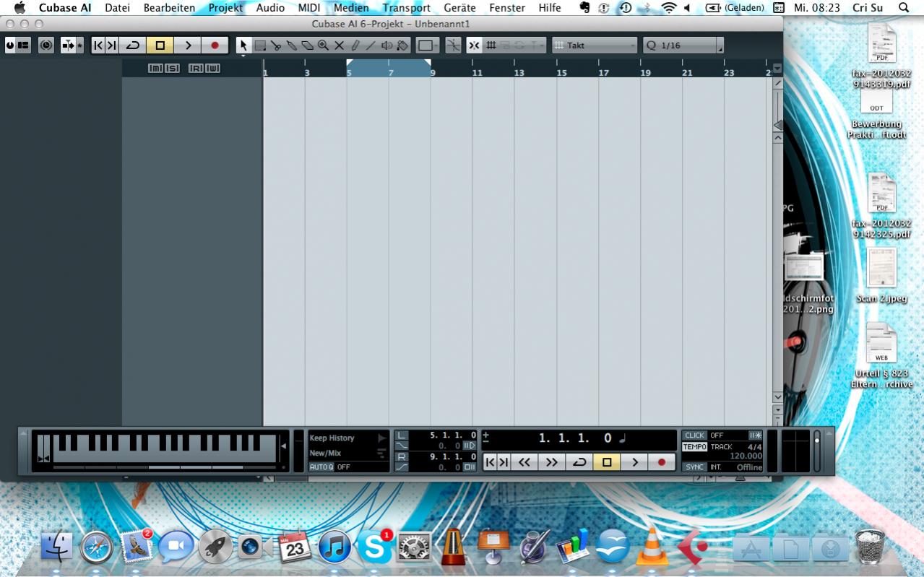
Task: Open iTunes from the Dock
Action: point(334,547)
